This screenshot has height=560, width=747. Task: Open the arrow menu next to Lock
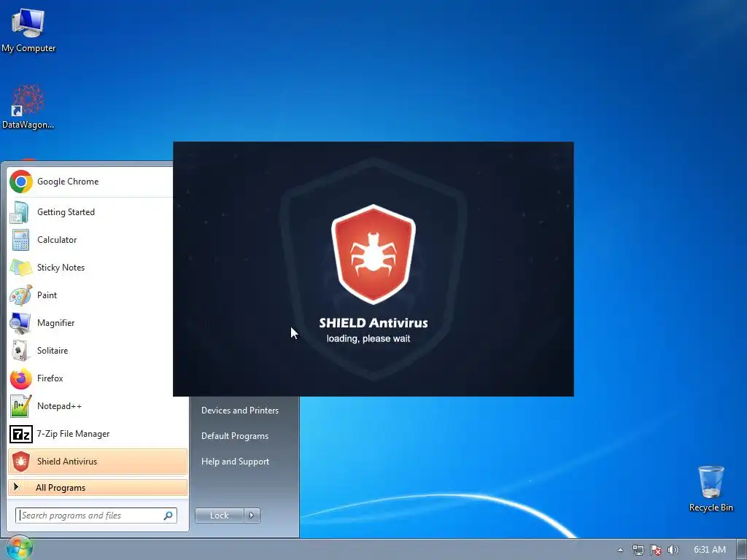252,516
